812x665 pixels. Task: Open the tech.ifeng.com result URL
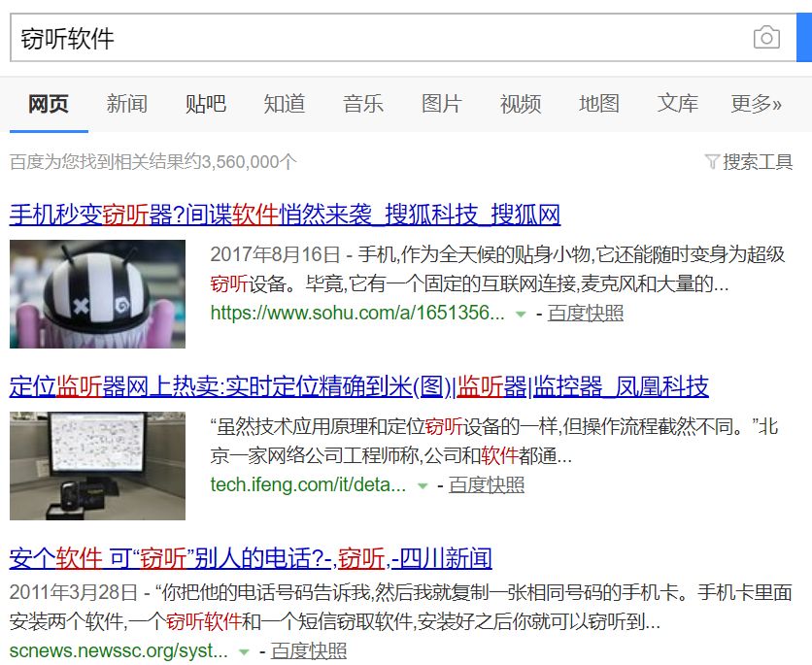tap(308, 484)
